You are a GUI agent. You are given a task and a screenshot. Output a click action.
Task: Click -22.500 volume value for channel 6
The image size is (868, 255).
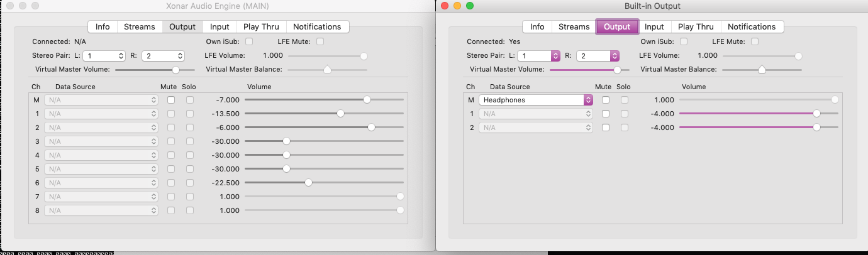click(225, 183)
